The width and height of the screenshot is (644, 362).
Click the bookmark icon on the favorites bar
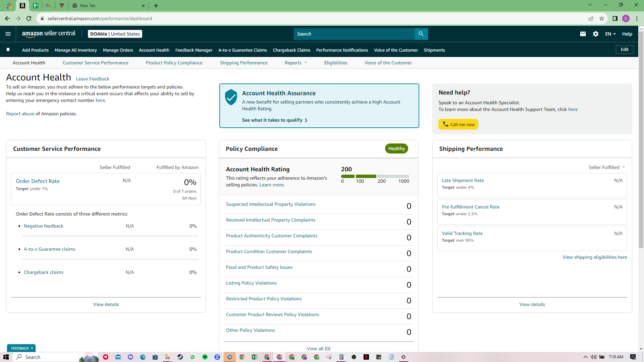[8, 50]
